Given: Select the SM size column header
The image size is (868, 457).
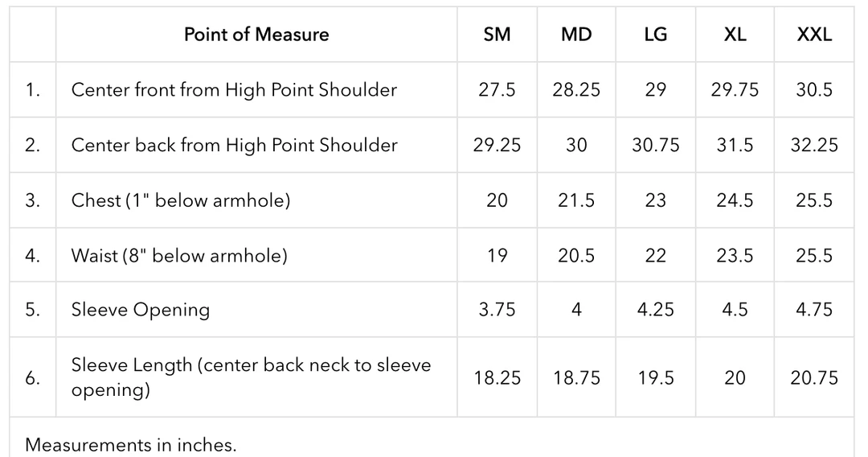Looking at the screenshot, I should point(497,35).
